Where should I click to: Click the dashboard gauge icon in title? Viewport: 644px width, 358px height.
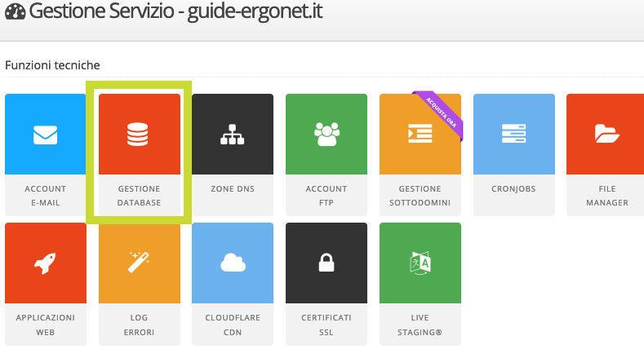coord(15,15)
